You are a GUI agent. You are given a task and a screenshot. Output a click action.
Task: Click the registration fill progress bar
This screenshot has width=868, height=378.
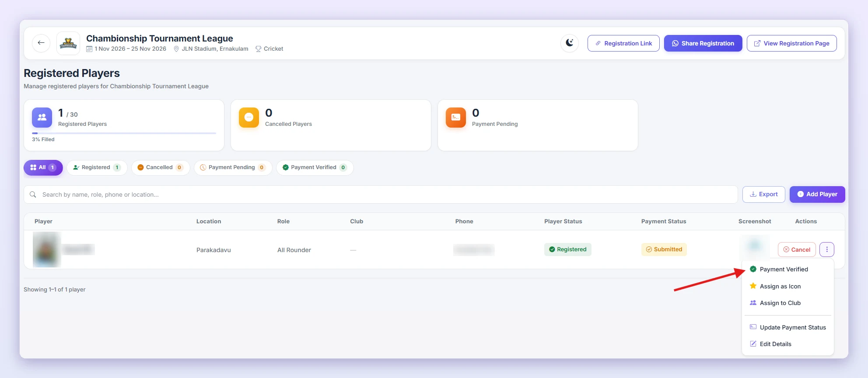pos(124,133)
